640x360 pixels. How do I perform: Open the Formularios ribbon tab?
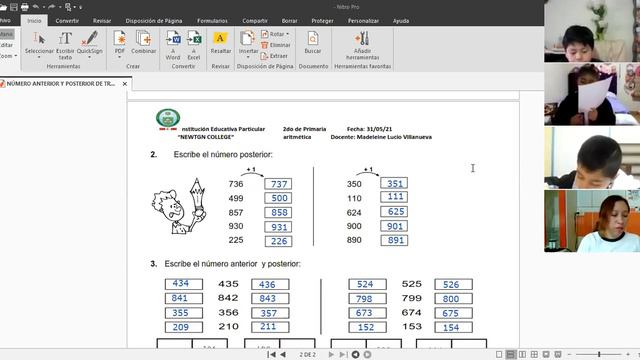(x=212, y=20)
